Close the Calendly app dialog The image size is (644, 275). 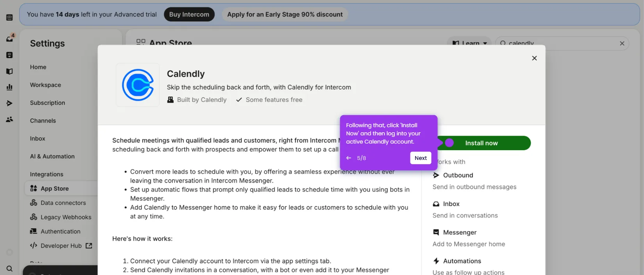tap(534, 58)
